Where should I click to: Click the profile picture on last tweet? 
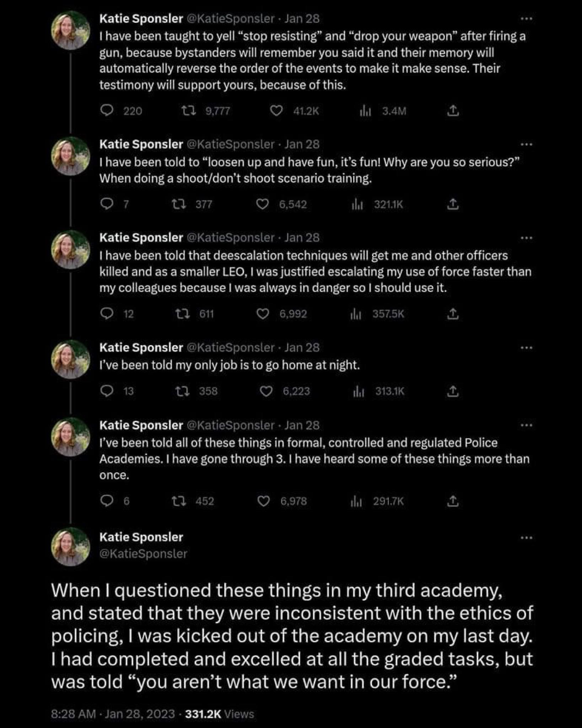[70, 547]
